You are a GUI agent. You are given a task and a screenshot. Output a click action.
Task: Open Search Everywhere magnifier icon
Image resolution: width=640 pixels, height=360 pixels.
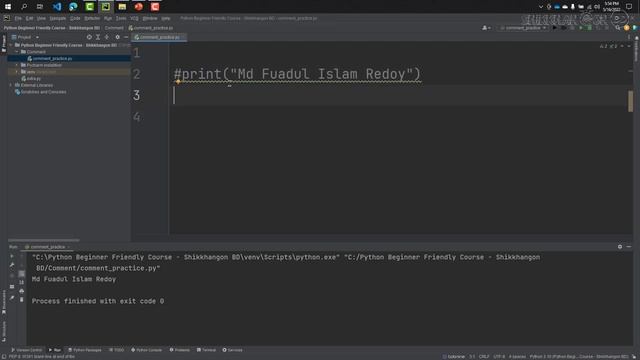[618, 28]
